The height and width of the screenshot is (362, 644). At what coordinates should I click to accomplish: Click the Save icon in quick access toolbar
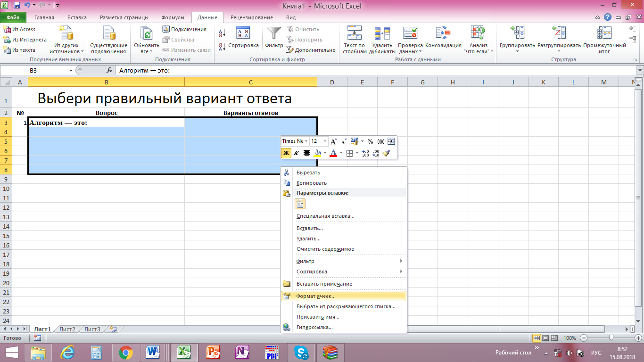(x=17, y=6)
